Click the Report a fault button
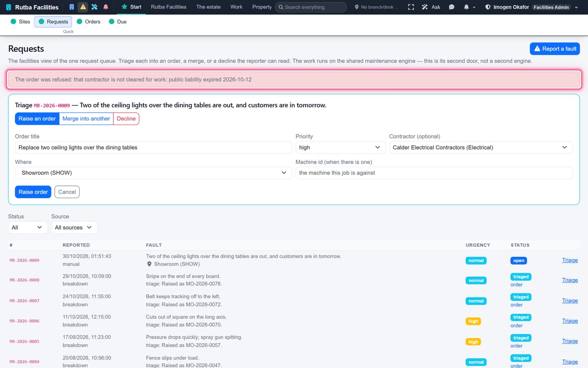Image resolution: width=588 pixels, height=368 pixels. (x=555, y=49)
